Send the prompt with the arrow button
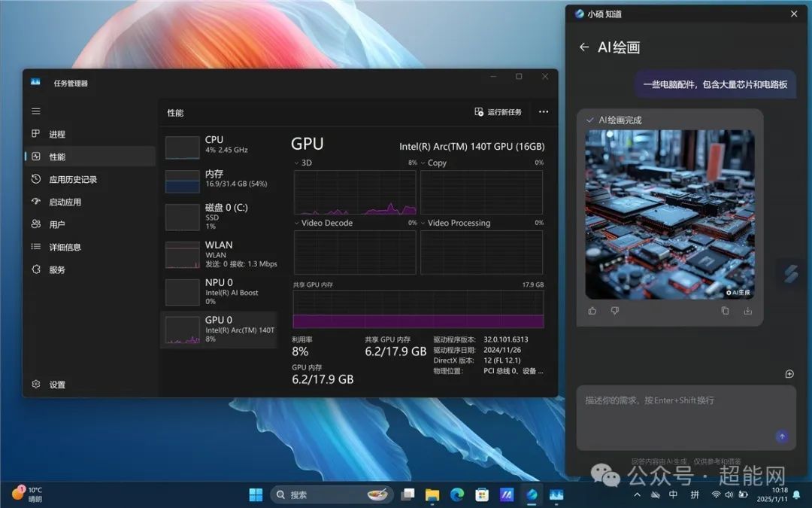This screenshot has width=812, height=508. 782,437
